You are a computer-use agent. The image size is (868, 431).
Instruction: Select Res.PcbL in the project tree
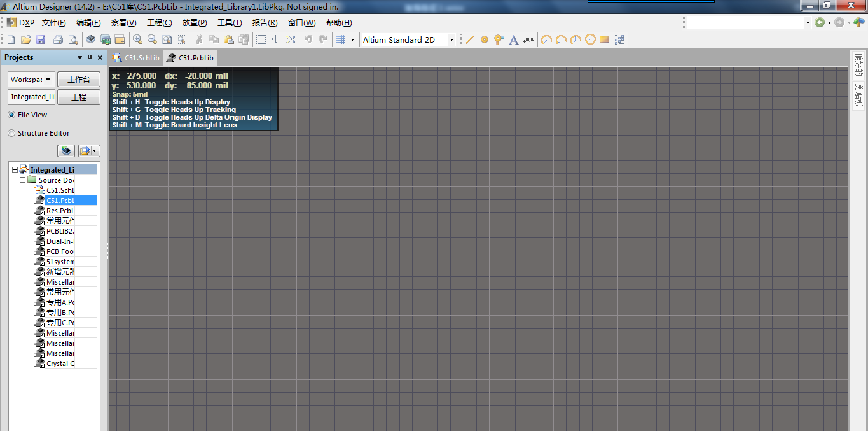pos(60,211)
